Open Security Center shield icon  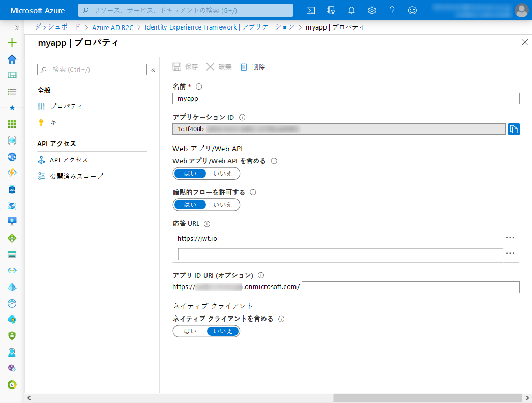point(12,336)
